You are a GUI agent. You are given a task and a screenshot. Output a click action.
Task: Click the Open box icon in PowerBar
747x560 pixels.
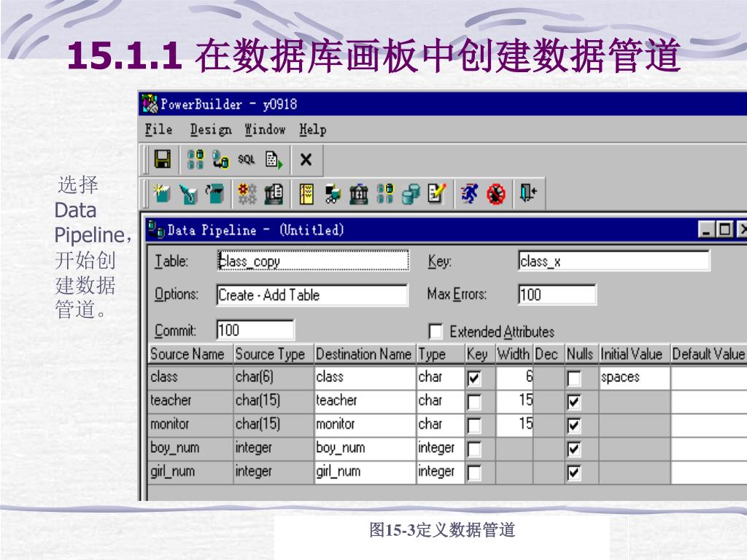tap(215, 193)
